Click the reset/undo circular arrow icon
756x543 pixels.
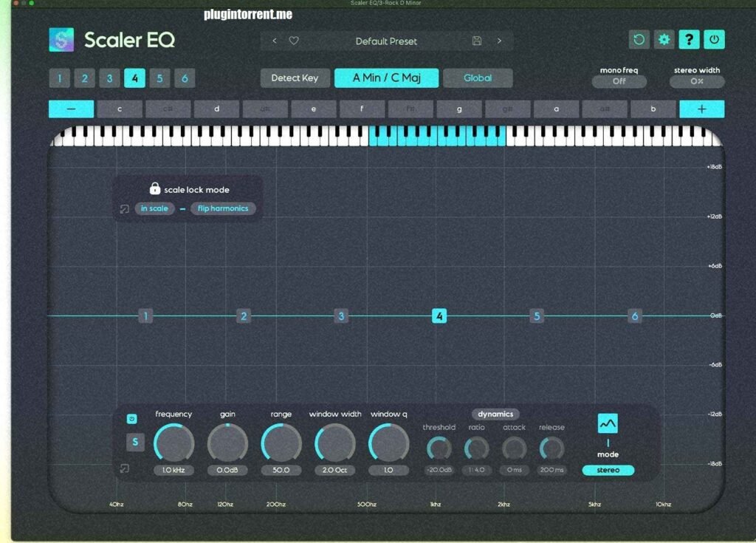point(639,40)
